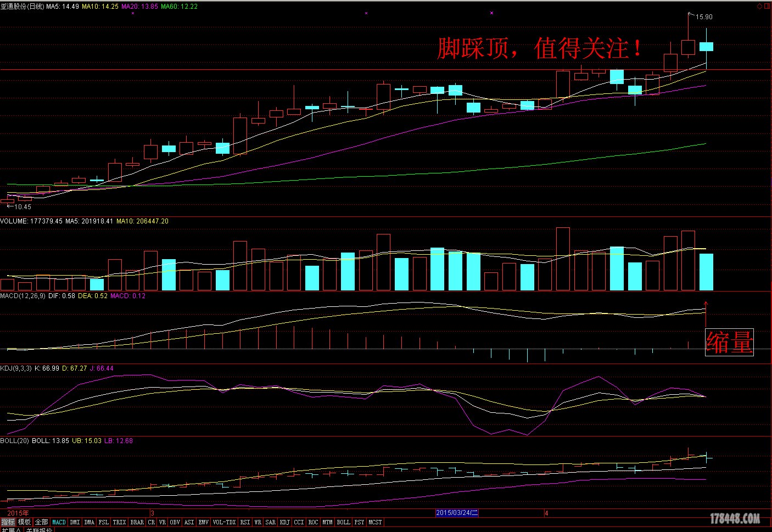Select the latest cyan candlestick in price chart
772x532 pixels.
[706, 47]
